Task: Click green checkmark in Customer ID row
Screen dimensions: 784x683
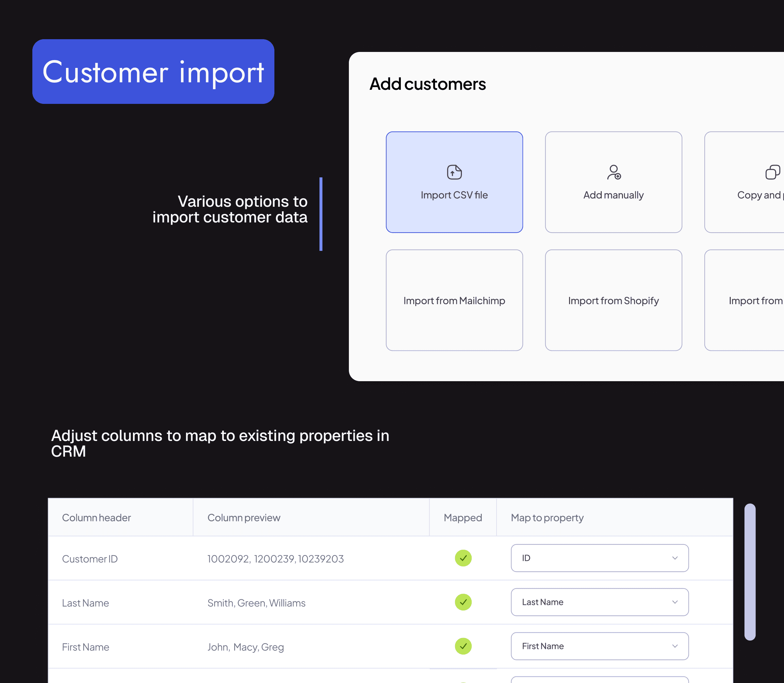Action: click(463, 558)
